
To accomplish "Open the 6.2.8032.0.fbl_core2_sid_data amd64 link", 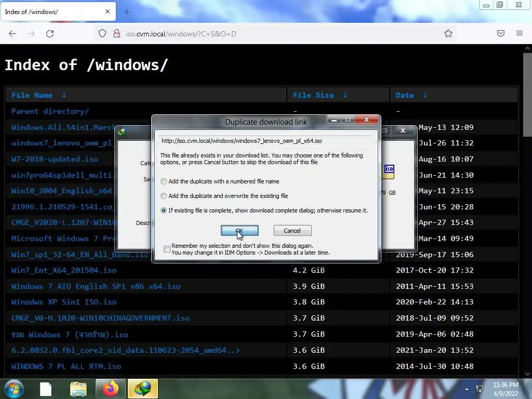I will coord(126,350).
